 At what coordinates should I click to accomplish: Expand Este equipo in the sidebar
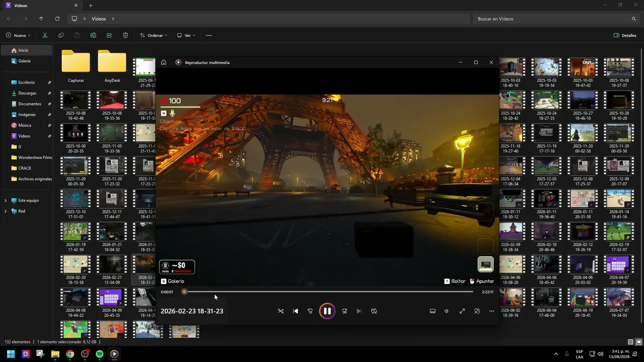pos(6,200)
